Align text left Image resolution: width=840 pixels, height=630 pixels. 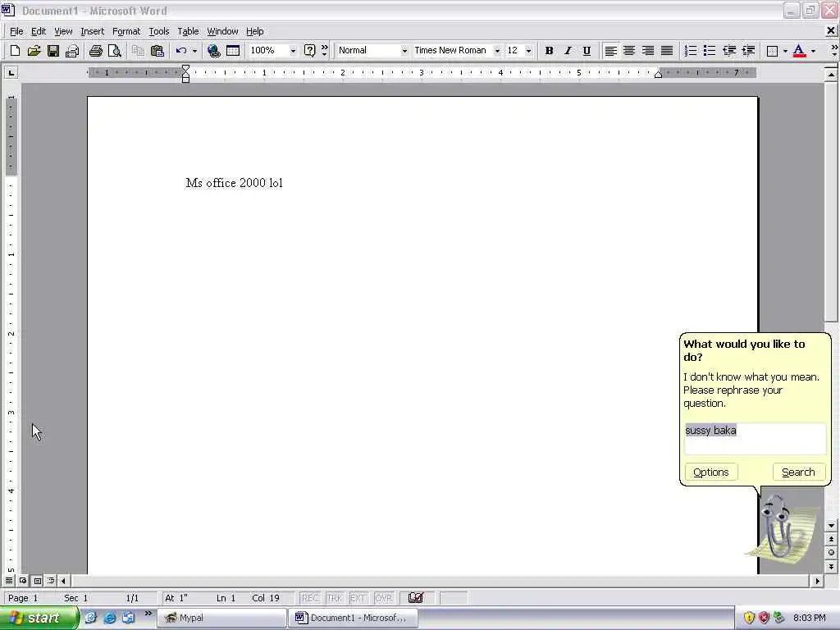click(610, 51)
